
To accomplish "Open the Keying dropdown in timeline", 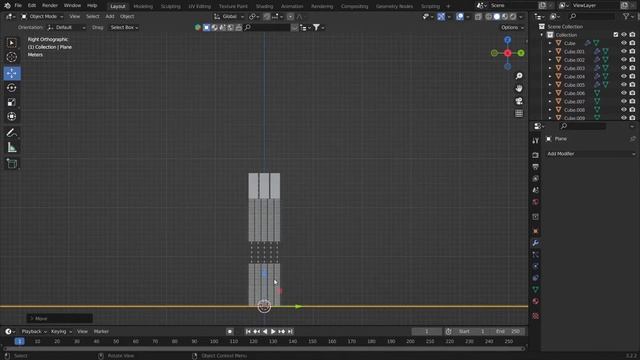I will click(61, 331).
